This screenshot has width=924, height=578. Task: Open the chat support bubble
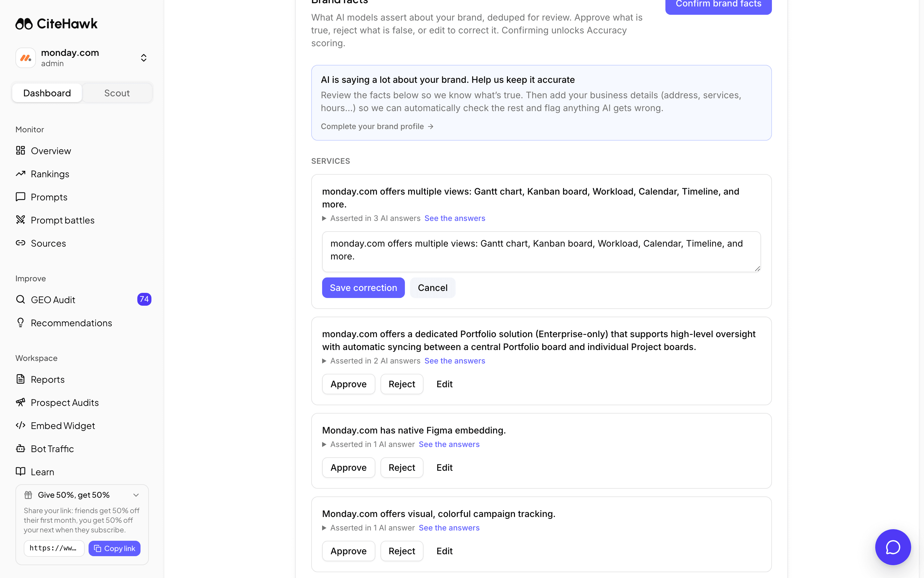pyautogui.click(x=893, y=547)
